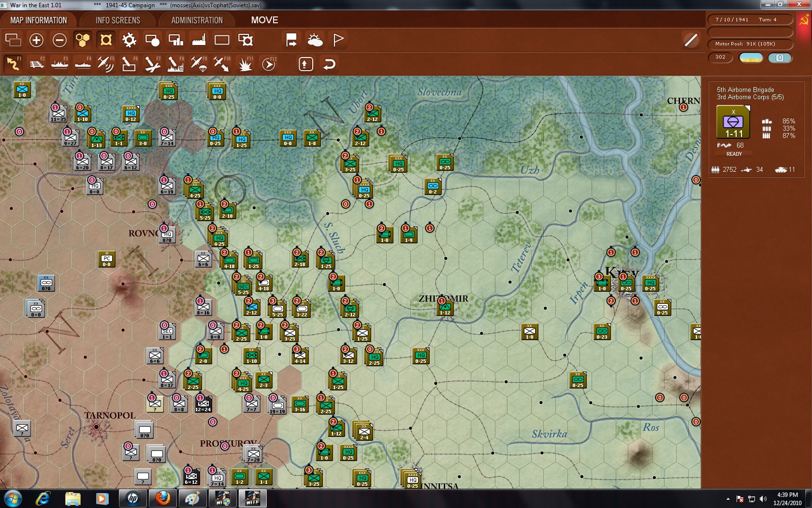Select naval transport mode (F3)
Image resolution: width=812 pixels, height=508 pixels.
tap(59, 63)
